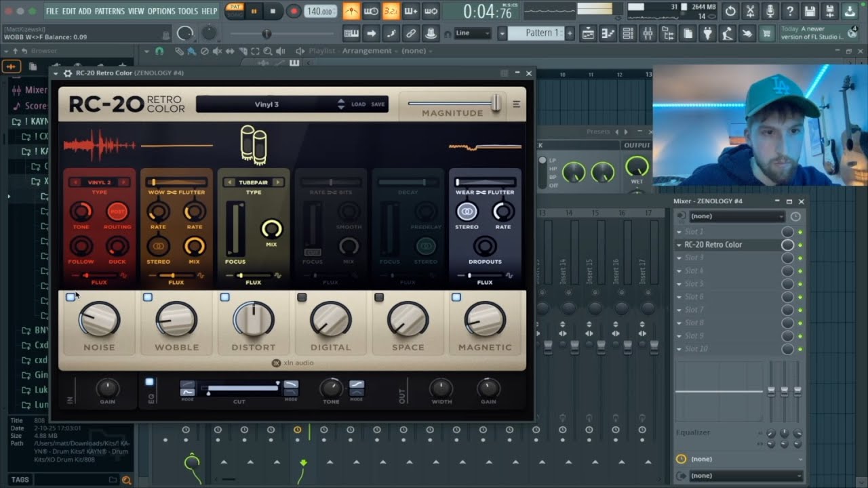Click the flux waveform icon in the Distort module

tap(278, 275)
